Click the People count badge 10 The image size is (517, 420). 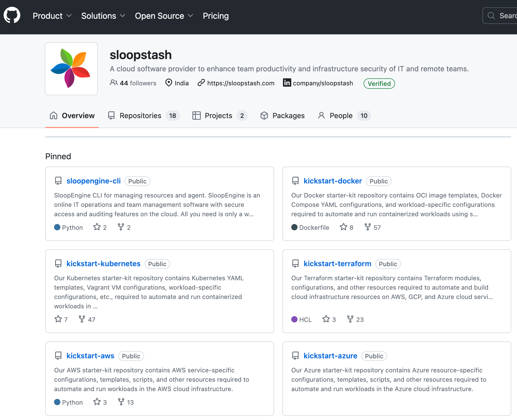tap(364, 116)
